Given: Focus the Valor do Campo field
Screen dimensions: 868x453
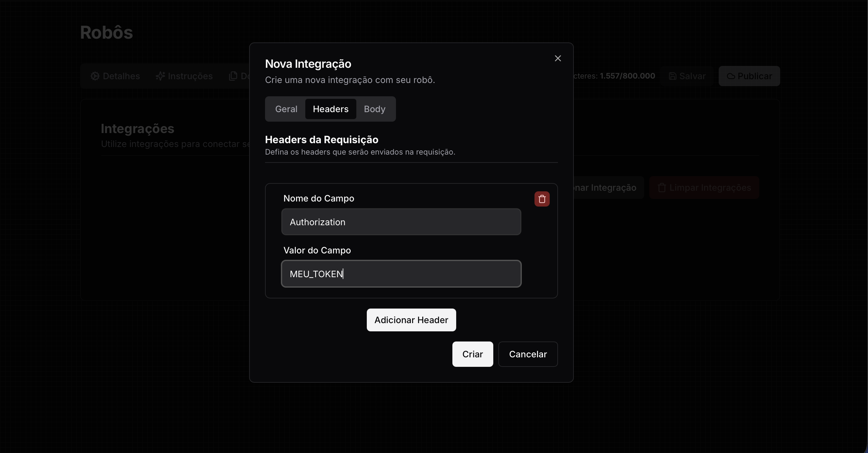Looking at the screenshot, I should [x=401, y=274].
